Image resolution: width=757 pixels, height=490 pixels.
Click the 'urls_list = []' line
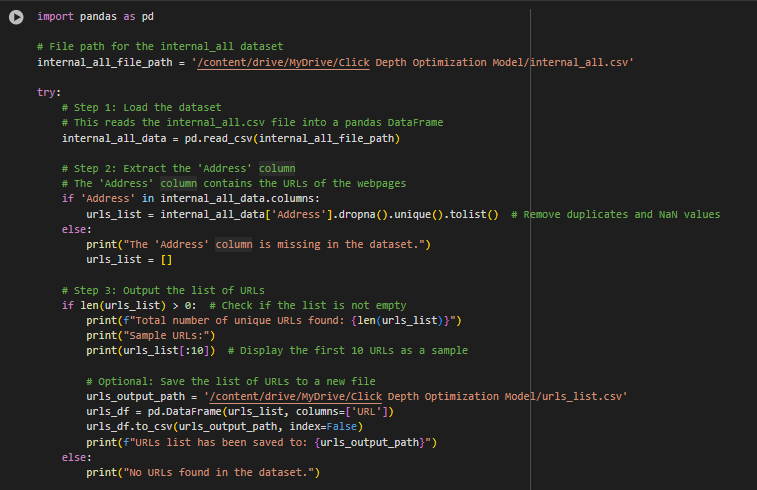point(129,260)
